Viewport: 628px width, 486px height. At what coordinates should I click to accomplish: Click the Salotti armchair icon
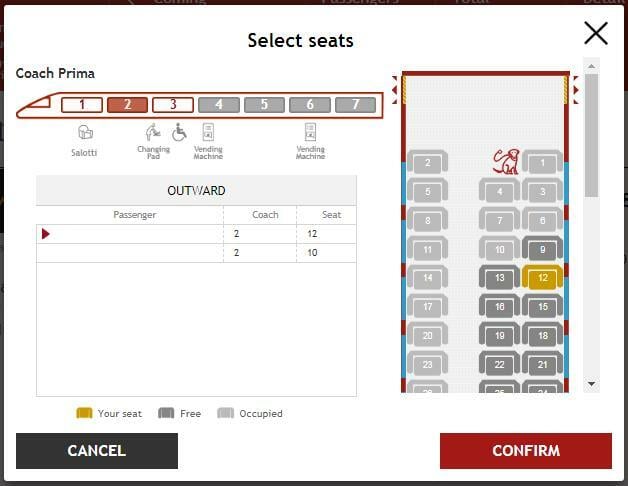click(x=85, y=132)
